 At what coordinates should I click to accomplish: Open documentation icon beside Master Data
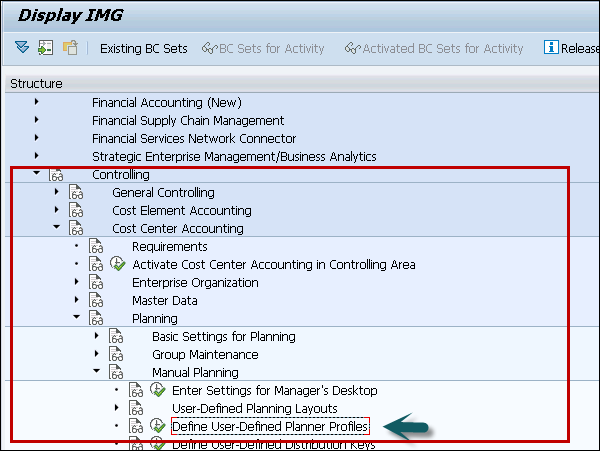[x=96, y=301]
